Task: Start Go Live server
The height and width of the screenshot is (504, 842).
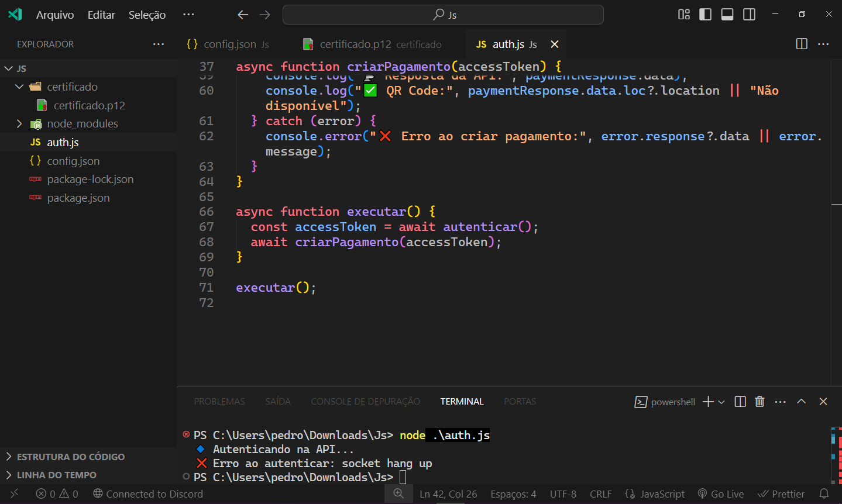Action: coord(721,494)
